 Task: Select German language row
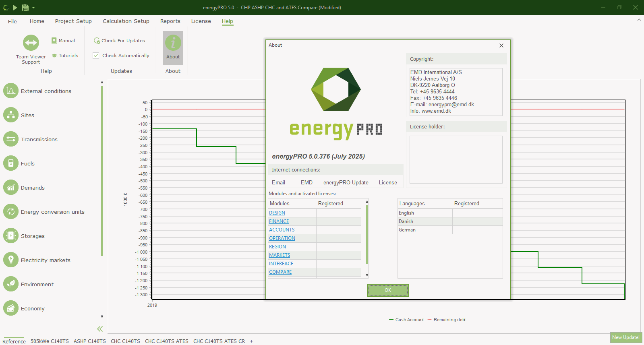450,230
